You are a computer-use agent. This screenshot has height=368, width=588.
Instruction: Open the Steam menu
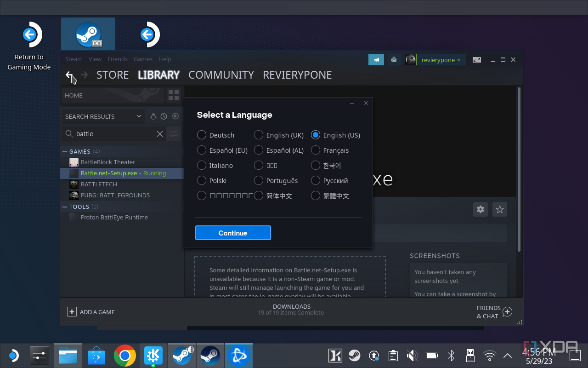coord(74,59)
